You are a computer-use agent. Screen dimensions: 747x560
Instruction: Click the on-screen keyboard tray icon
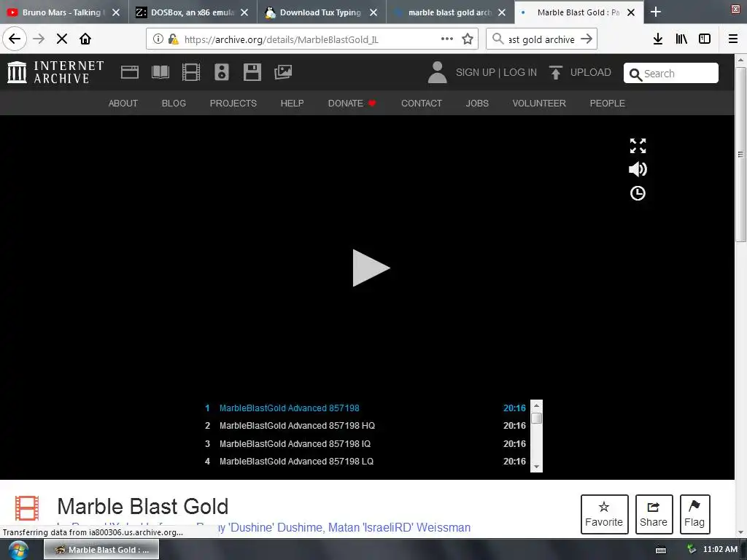pyautogui.click(x=661, y=550)
